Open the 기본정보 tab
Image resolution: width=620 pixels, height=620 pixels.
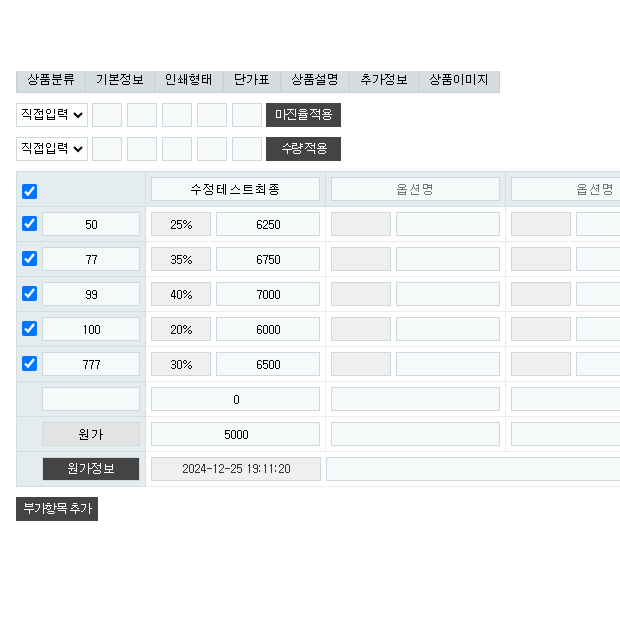coord(120,80)
